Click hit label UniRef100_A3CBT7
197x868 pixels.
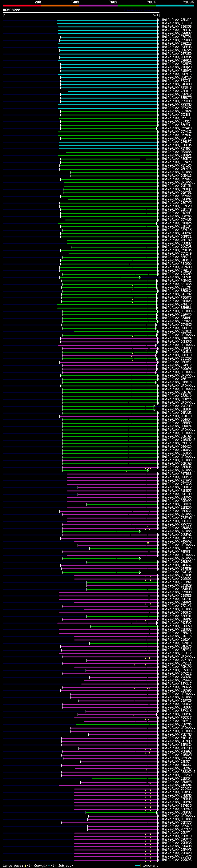(177, 159)
